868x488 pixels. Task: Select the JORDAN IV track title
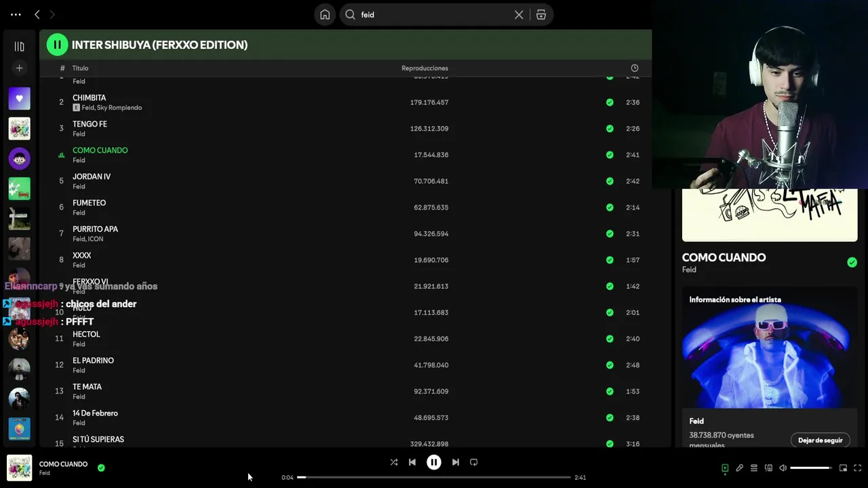pyautogui.click(x=92, y=177)
